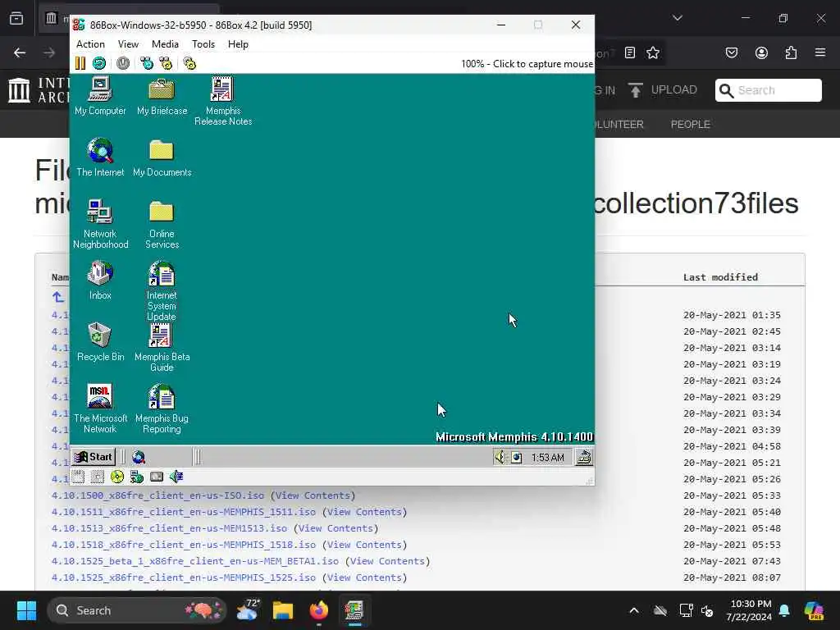The image size is (840, 630).
Task: Open Pocket save icon in Firefox
Action: [x=732, y=52]
